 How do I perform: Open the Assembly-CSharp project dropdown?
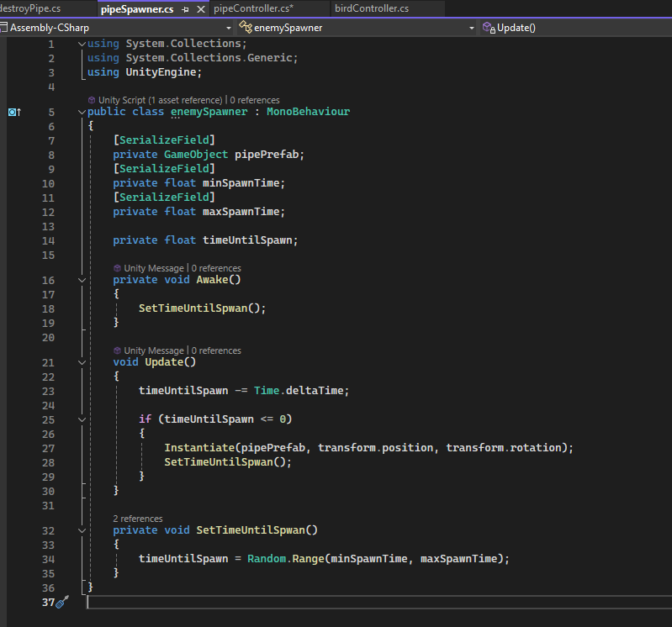coord(229,28)
